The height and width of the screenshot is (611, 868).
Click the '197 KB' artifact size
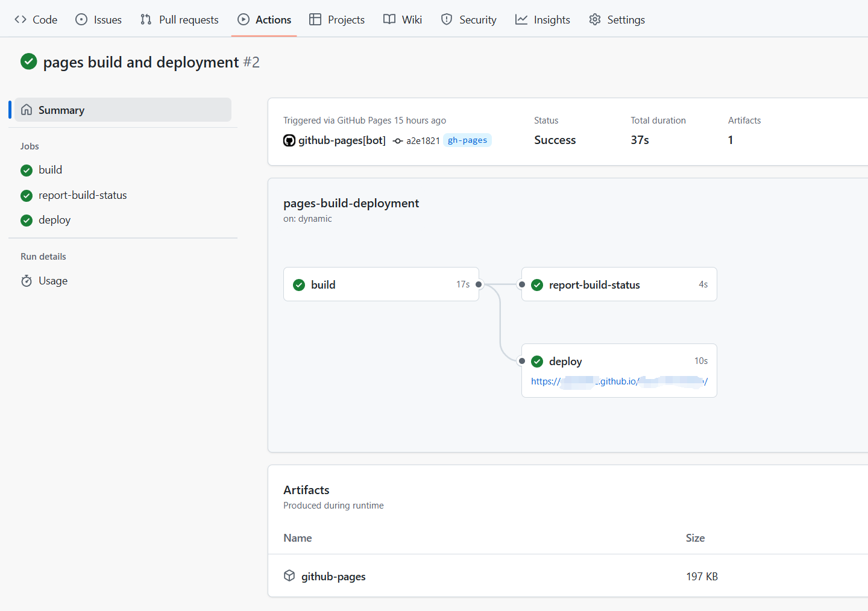[702, 577]
